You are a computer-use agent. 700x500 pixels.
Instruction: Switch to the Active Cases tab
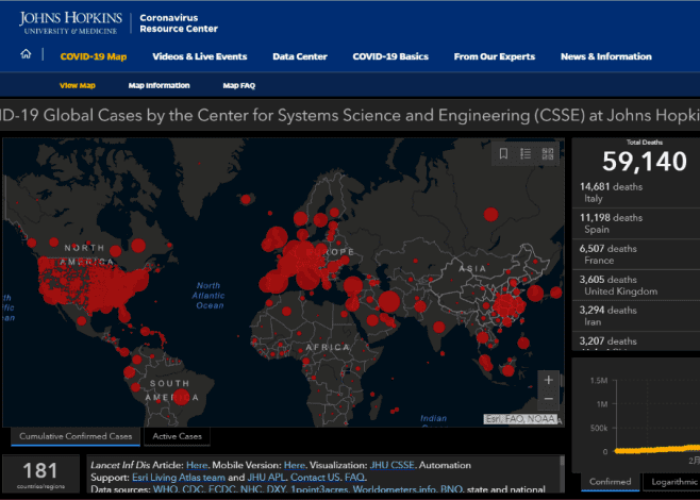[x=177, y=436]
